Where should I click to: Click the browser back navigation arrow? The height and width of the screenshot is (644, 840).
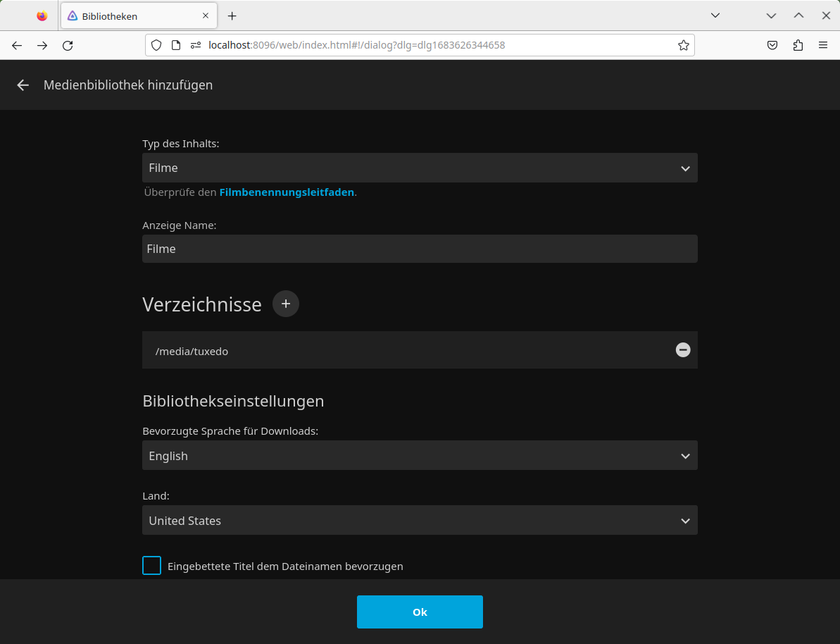coord(17,45)
